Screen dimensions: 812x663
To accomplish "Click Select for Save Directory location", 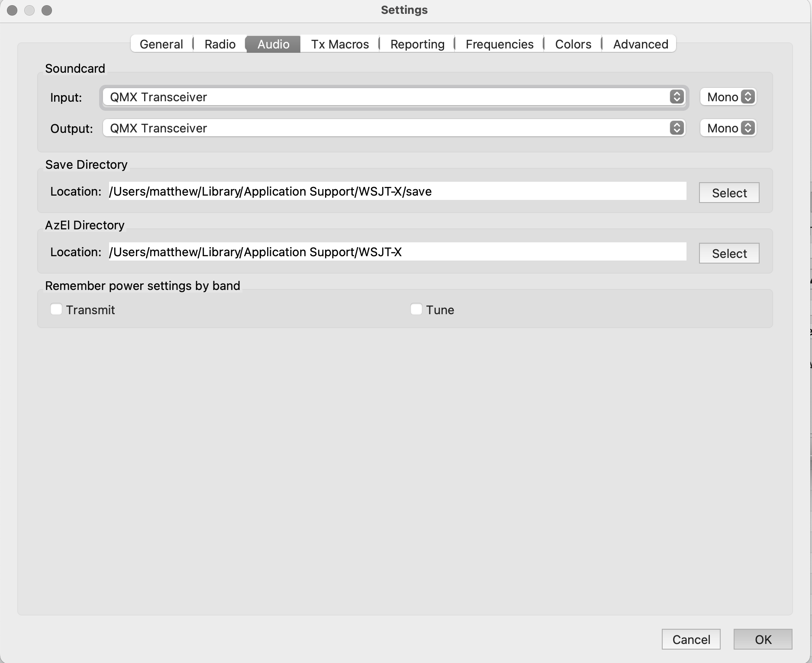I will tap(729, 193).
